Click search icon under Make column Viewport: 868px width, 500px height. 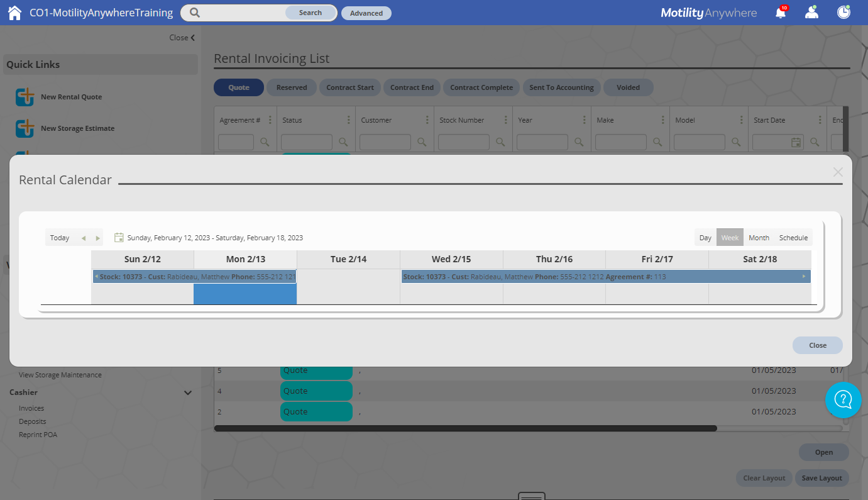pyautogui.click(x=657, y=142)
